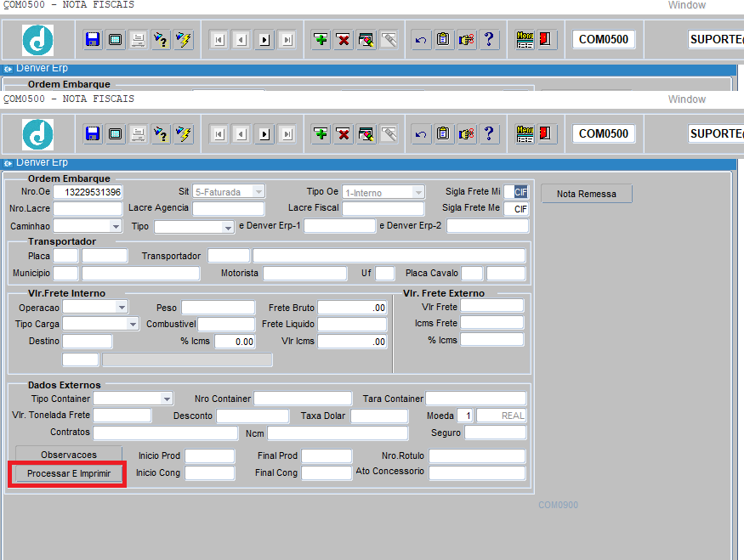Go to previous record in lower toolbar
The height and width of the screenshot is (560, 744).
(241, 134)
